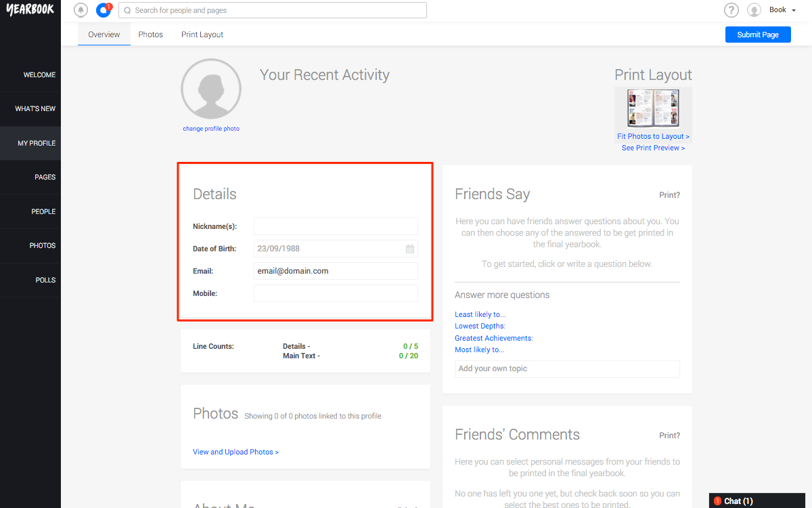Click the Submit Page button
Screen dimensions: 812x508
758,35
